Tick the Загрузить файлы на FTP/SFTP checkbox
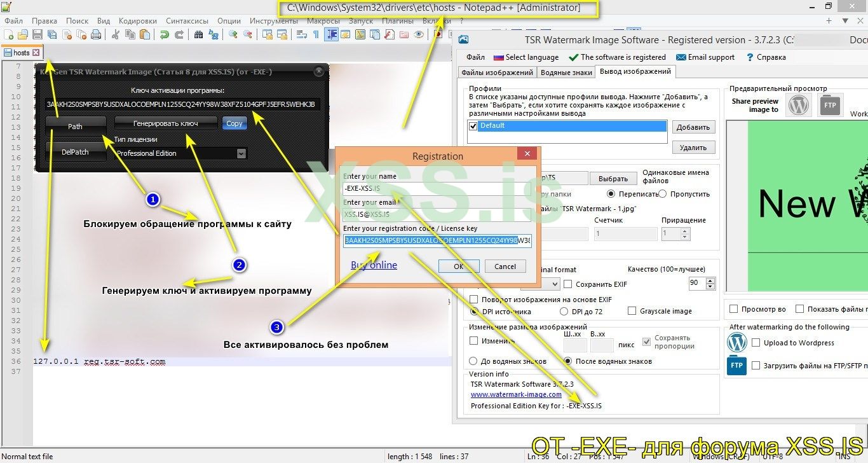The height and width of the screenshot is (463, 868). (756, 366)
